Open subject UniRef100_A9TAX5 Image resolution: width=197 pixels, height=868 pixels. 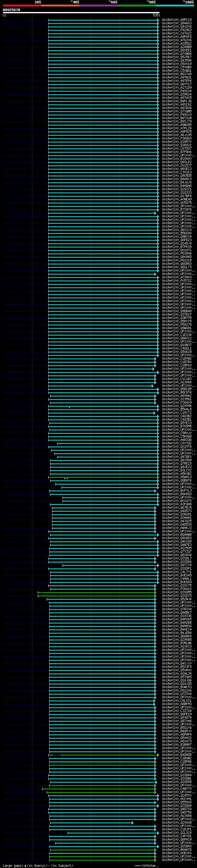tap(177, 98)
